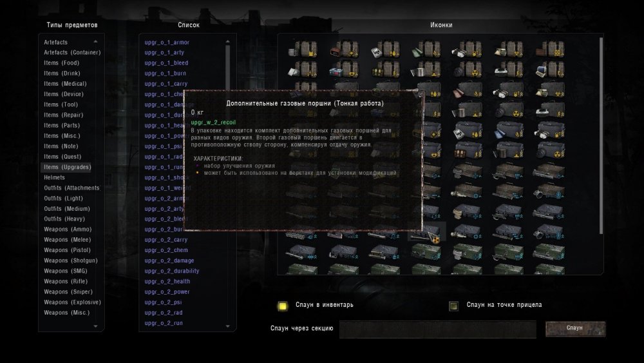
Task: Choose the green weapon toolbox with the optic sight
Action: coord(468,252)
